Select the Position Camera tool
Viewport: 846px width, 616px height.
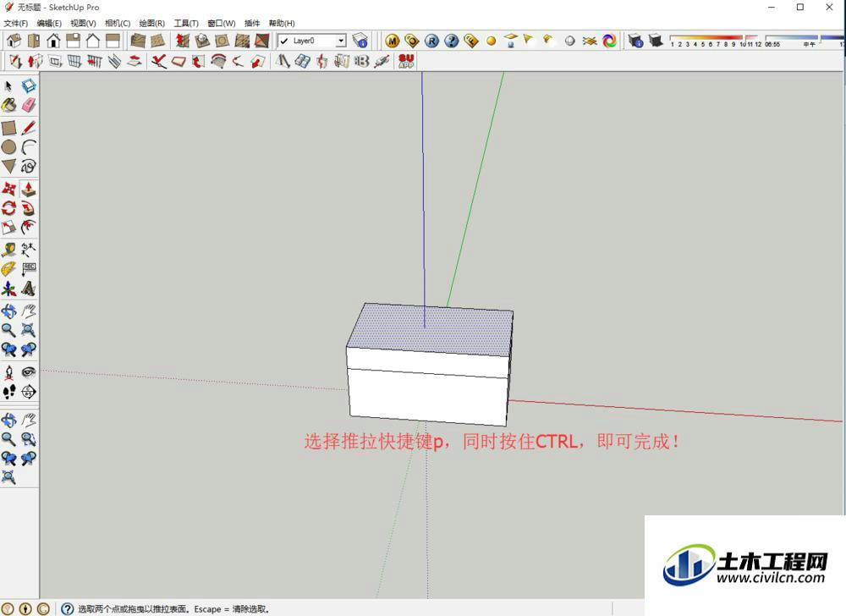pos(8,372)
